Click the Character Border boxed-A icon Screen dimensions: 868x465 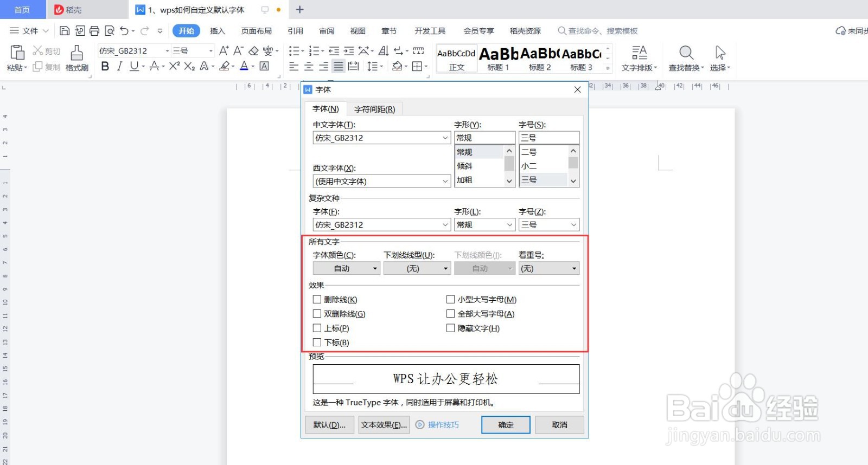pyautogui.click(x=264, y=66)
